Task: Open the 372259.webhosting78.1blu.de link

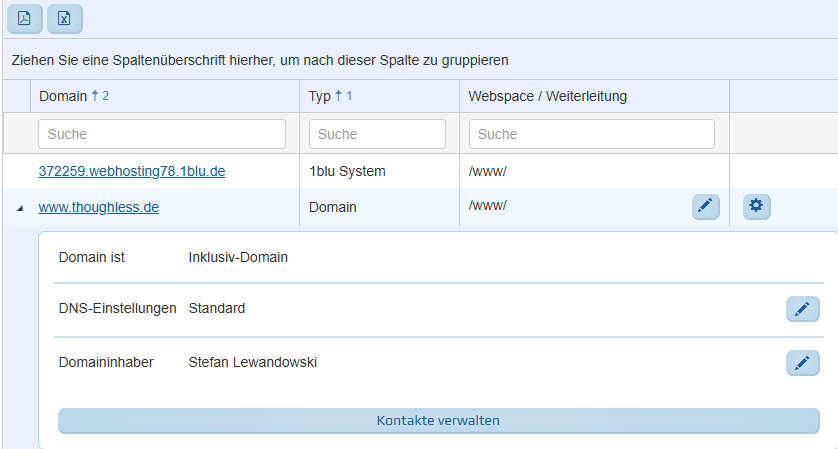Action: (132, 171)
